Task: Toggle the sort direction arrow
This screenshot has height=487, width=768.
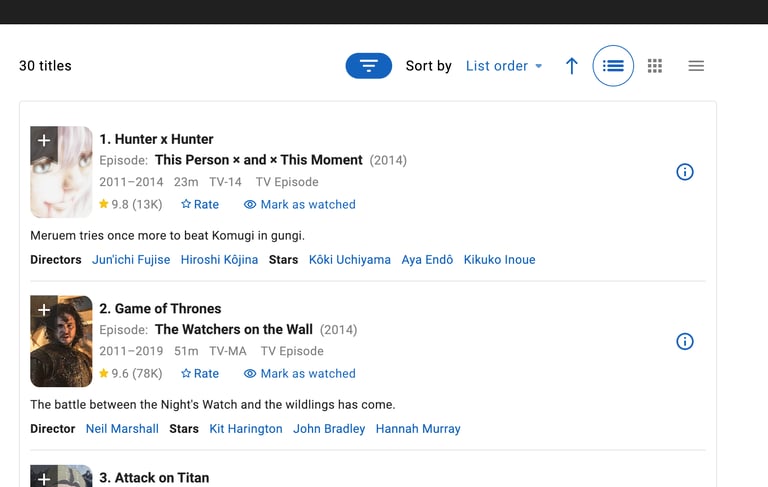Action: tap(572, 66)
